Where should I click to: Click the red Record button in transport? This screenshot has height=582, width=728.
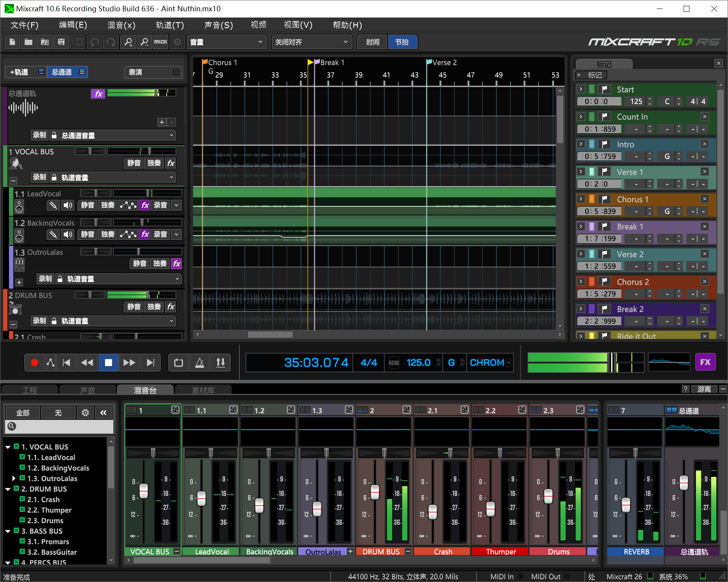tap(35, 363)
